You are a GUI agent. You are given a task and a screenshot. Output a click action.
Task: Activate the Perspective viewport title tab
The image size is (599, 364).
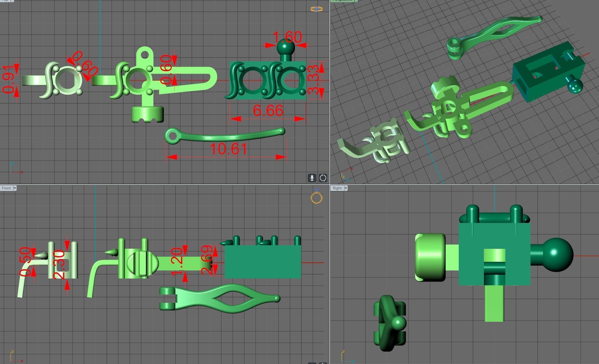pos(344,1)
